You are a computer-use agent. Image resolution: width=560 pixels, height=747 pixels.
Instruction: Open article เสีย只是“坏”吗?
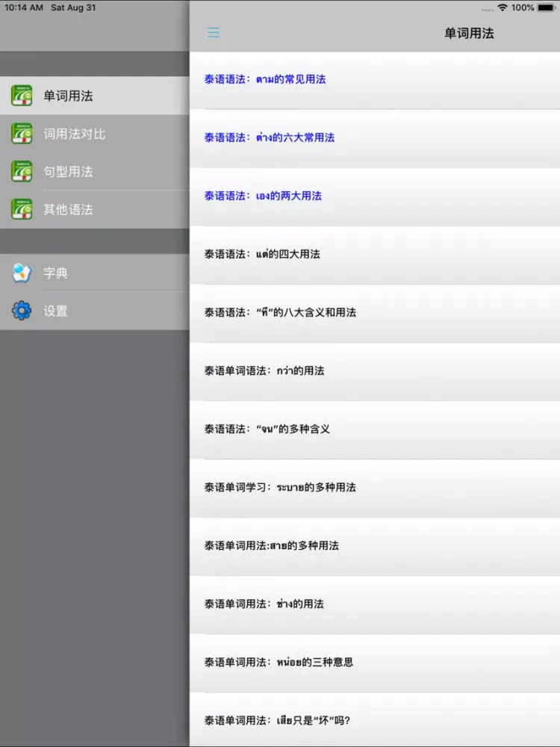point(375,720)
